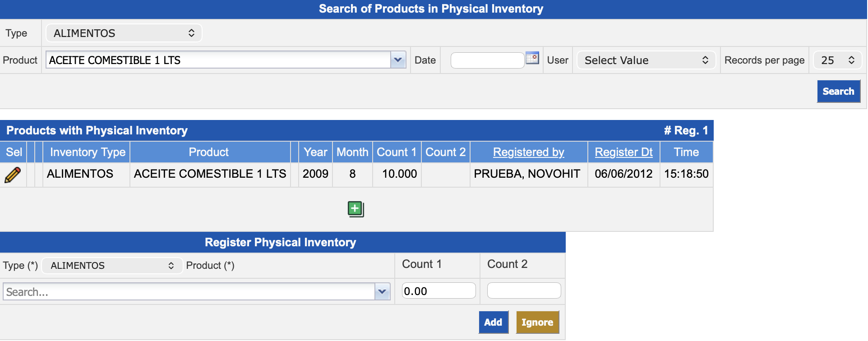Change Records per page dropdown

[837, 60]
